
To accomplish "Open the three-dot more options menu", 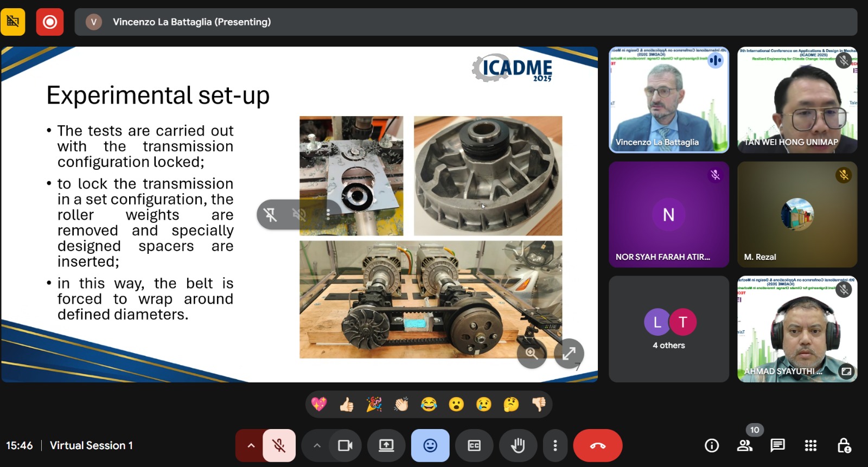I will click(x=555, y=446).
